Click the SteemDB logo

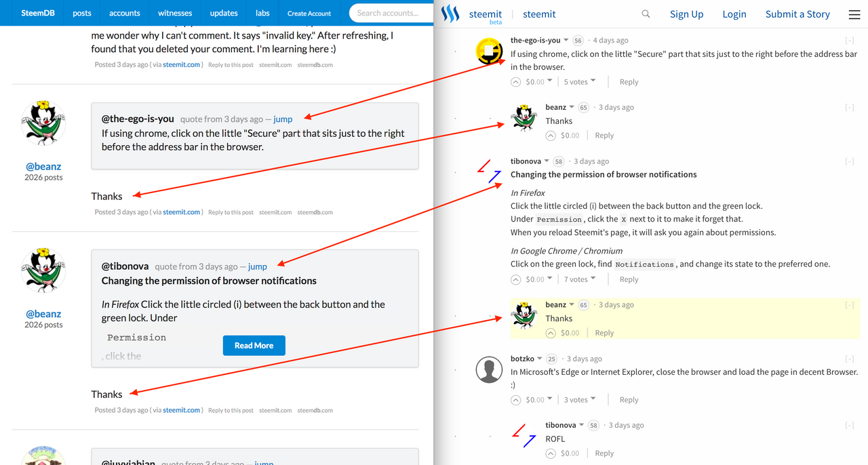coord(37,12)
